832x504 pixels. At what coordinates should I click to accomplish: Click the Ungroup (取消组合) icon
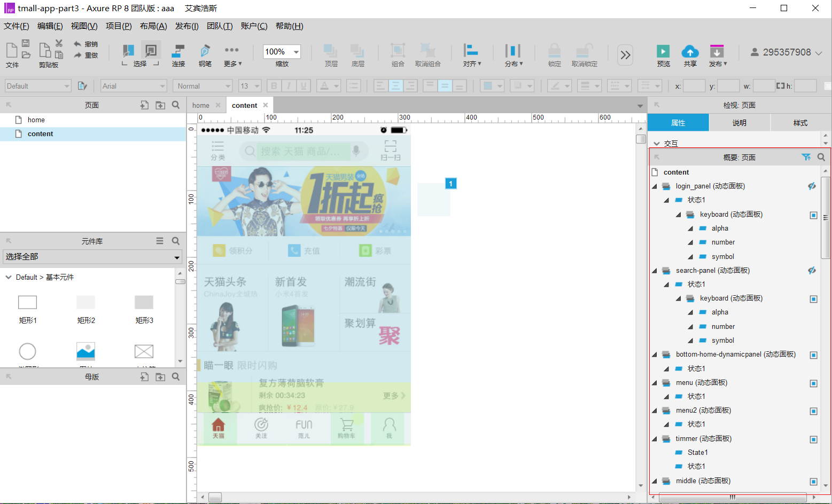pyautogui.click(x=427, y=51)
